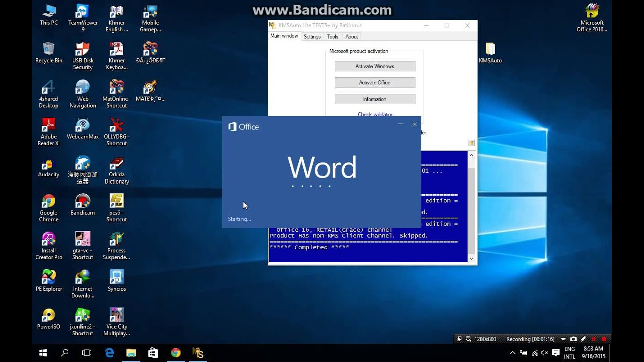Open WebcamMax desktop icon
Viewport: 644px width, 362px height.
click(83, 129)
